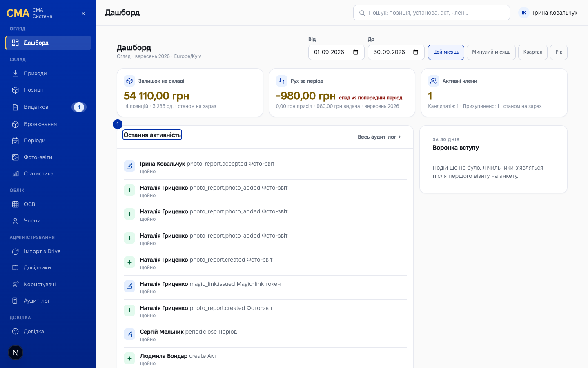Go to Бронювання in the sidebar
The image size is (588, 368).
pyautogui.click(x=48, y=124)
